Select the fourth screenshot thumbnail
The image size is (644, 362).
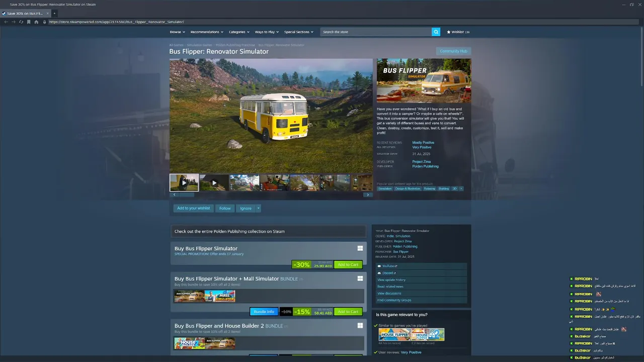click(275, 183)
